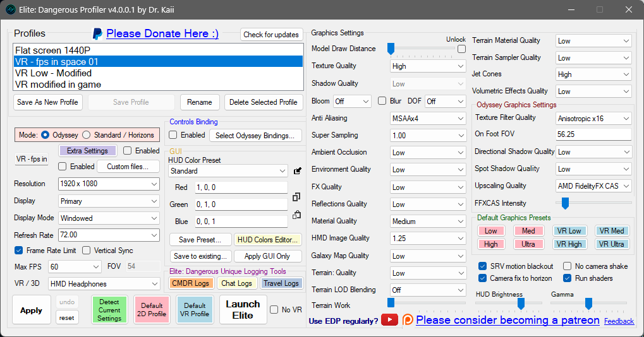Image resolution: width=644 pixels, height=337 pixels.
Task: Toggle Camera fix to horizon
Action: [x=483, y=278]
